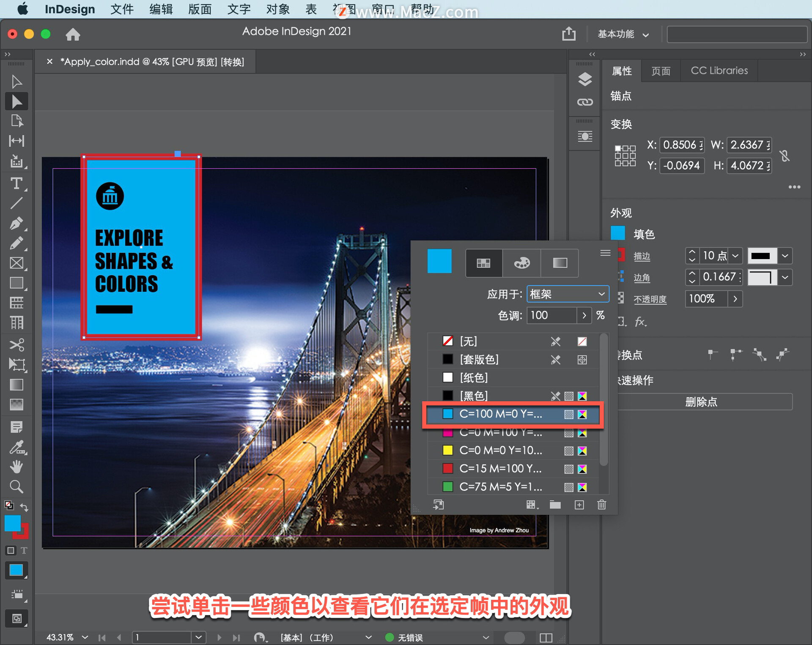Expand the stroke weight 10 点 dropdown
Viewport: 812px width, 645px height.
tap(735, 256)
